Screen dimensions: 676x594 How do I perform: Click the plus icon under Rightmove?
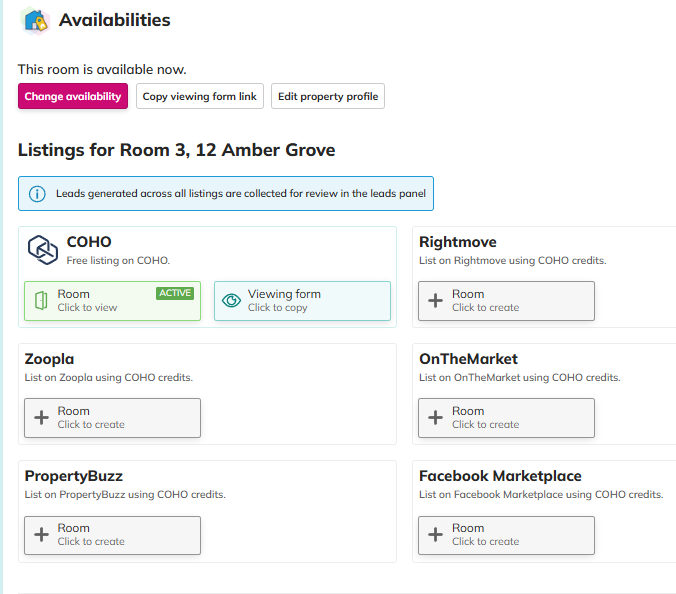(x=435, y=301)
